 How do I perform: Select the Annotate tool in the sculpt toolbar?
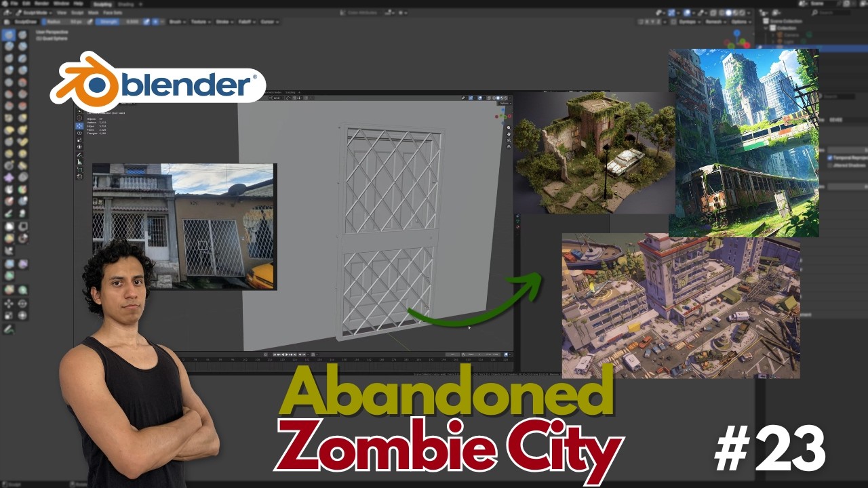click(x=9, y=329)
